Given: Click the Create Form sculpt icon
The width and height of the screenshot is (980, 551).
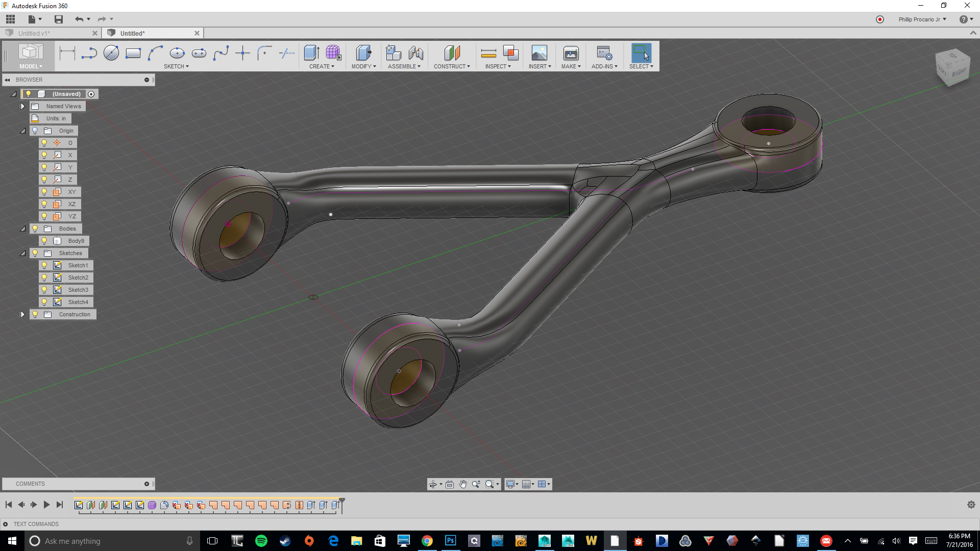Looking at the screenshot, I should click(333, 53).
